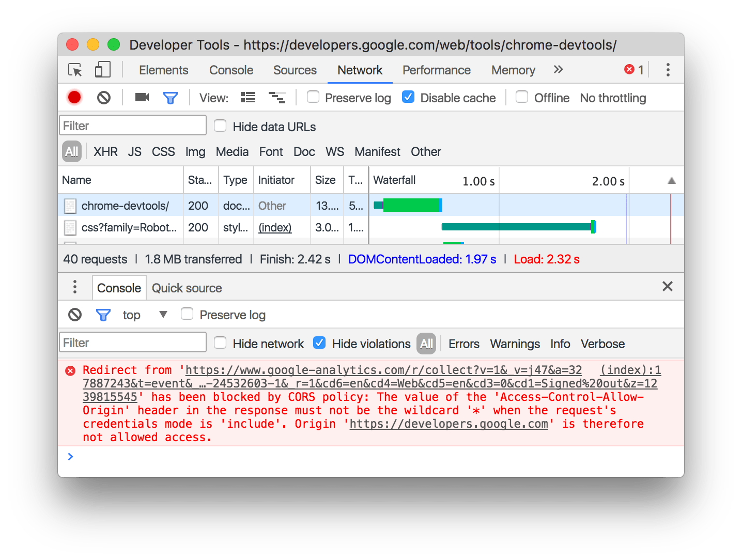Open the network filter bar
742x560 pixels.
click(x=171, y=97)
